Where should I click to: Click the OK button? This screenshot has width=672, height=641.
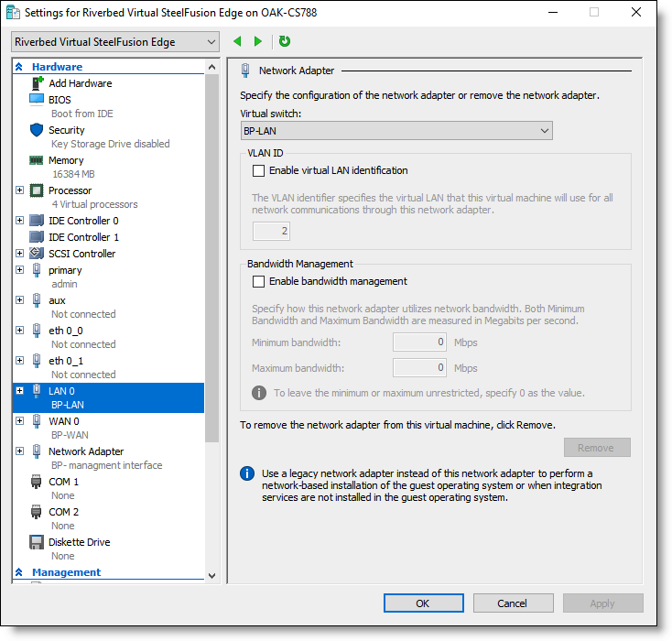(423, 603)
